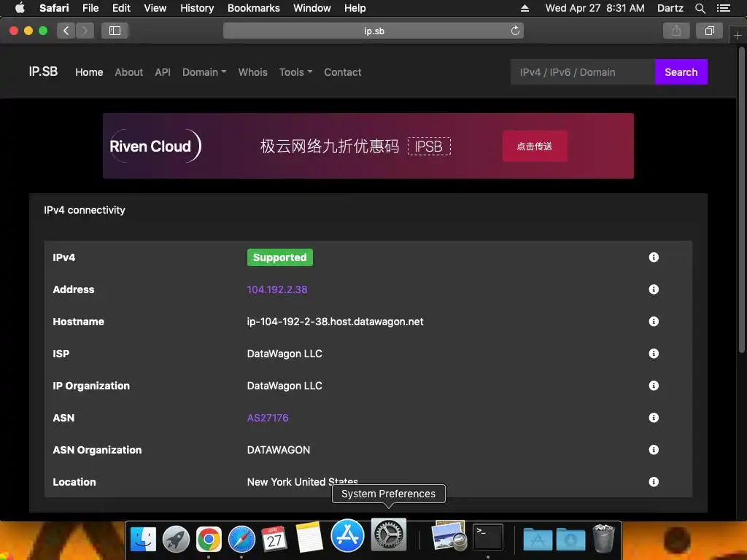Image resolution: width=747 pixels, height=560 pixels.
Task: Click the info icon beside AS27176
Action: (654, 418)
